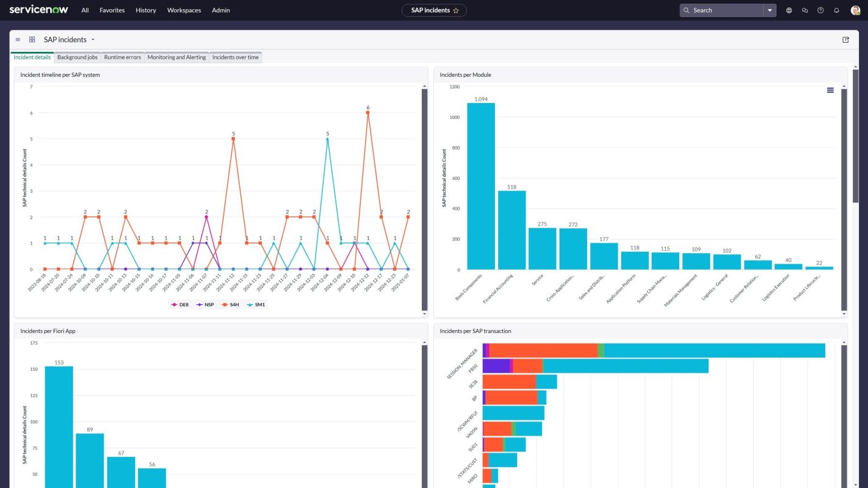868x488 pixels.
Task: Click the S4H peak data point labeled 6
Action: click(x=367, y=112)
